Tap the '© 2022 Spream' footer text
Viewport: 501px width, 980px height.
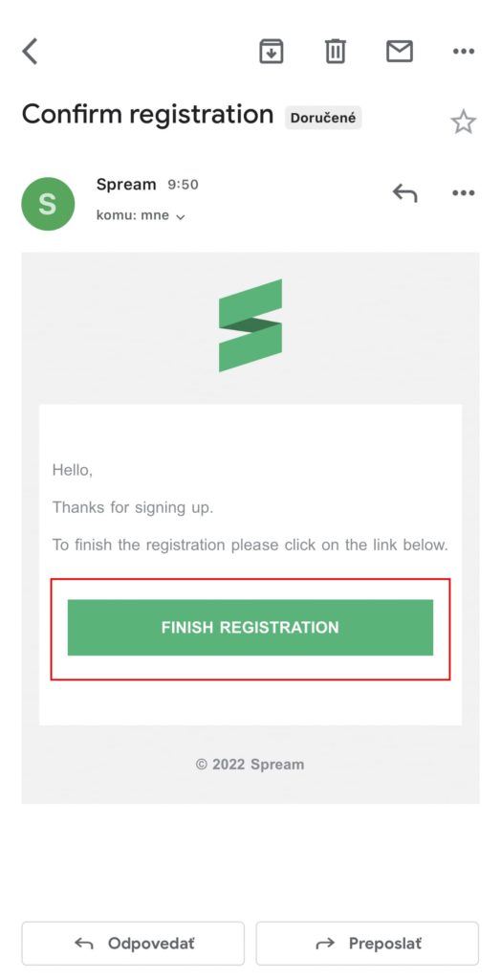250,765
